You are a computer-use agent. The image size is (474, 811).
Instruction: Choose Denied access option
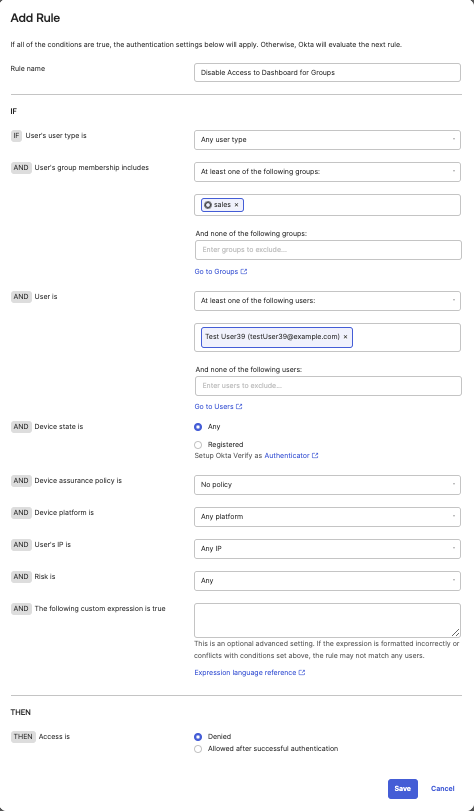198,737
